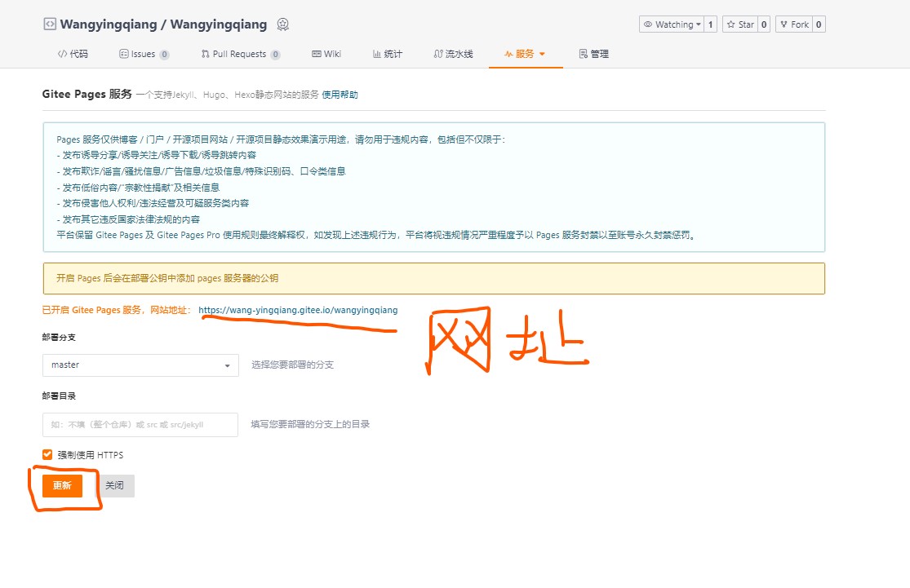Screen dimensions: 910x588
Task: Click the badge icon next to repository name
Action: [x=282, y=24]
